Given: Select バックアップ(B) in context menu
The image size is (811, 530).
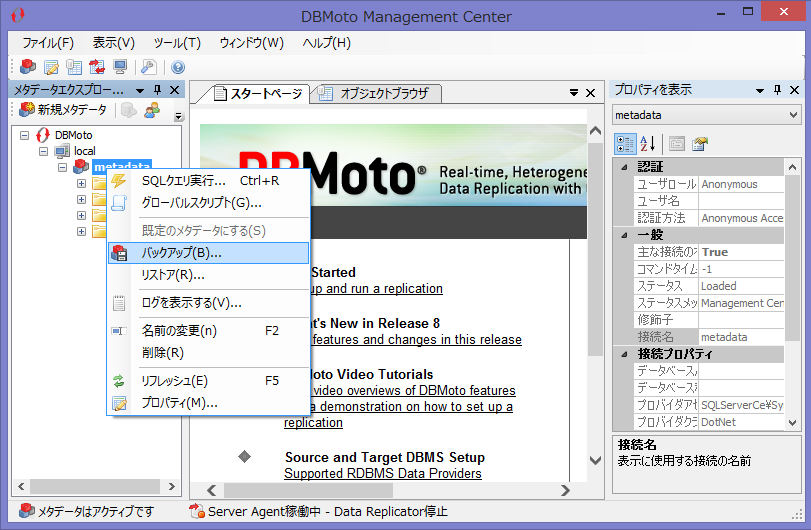Looking at the screenshot, I should 208,253.
